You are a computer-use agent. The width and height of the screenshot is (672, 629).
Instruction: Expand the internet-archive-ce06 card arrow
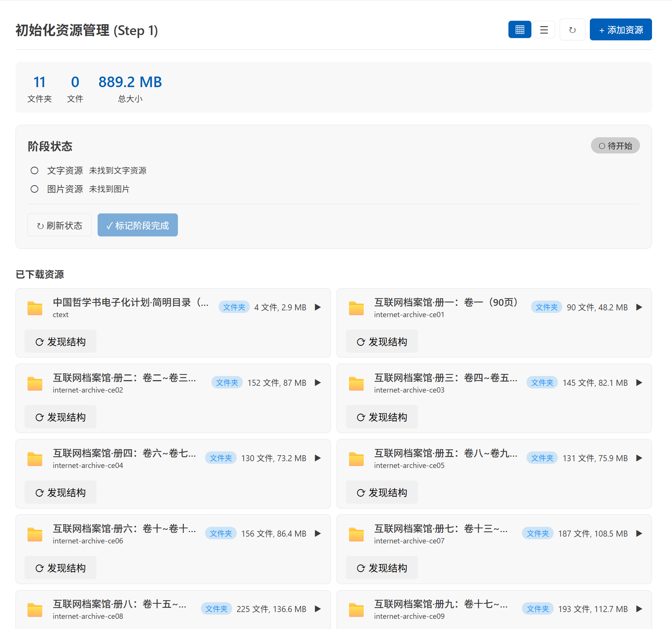[318, 534]
